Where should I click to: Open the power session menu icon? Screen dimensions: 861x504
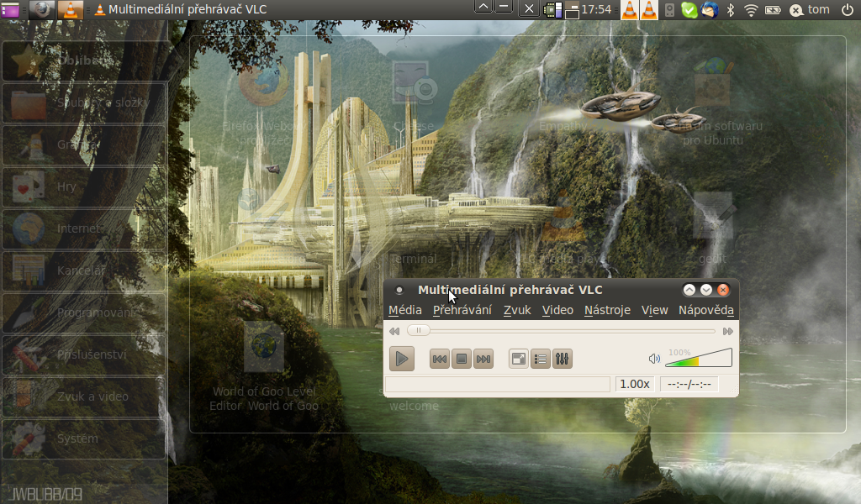pos(848,9)
